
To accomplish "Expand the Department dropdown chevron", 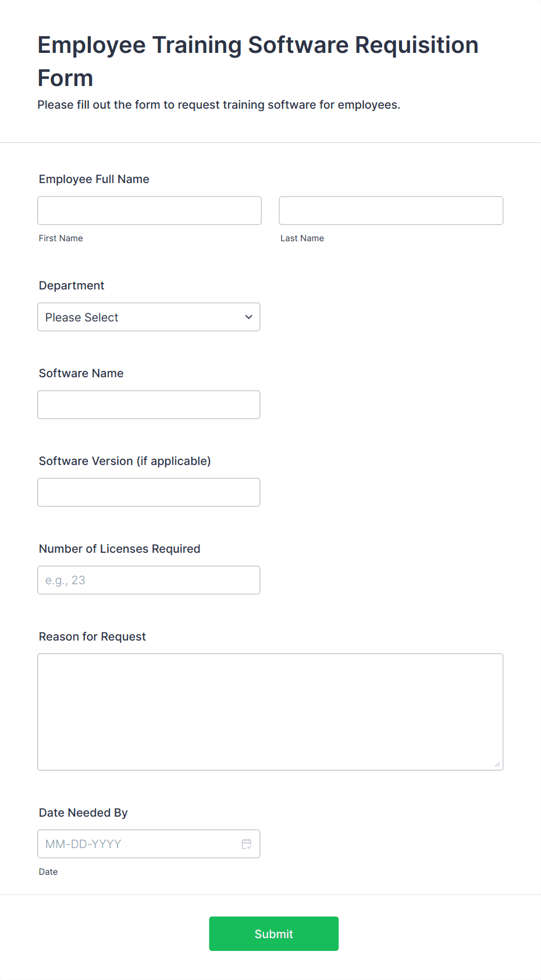I will click(x=249, y=317).
